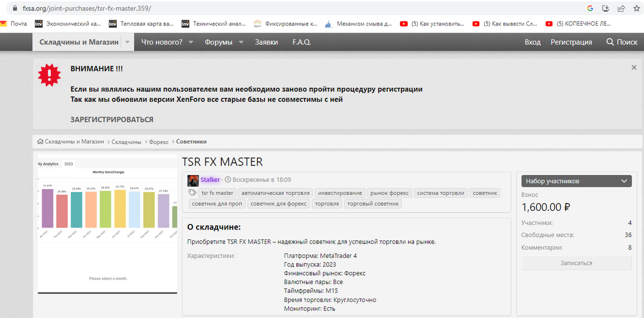Click the Записаться button

coord(577,263)
